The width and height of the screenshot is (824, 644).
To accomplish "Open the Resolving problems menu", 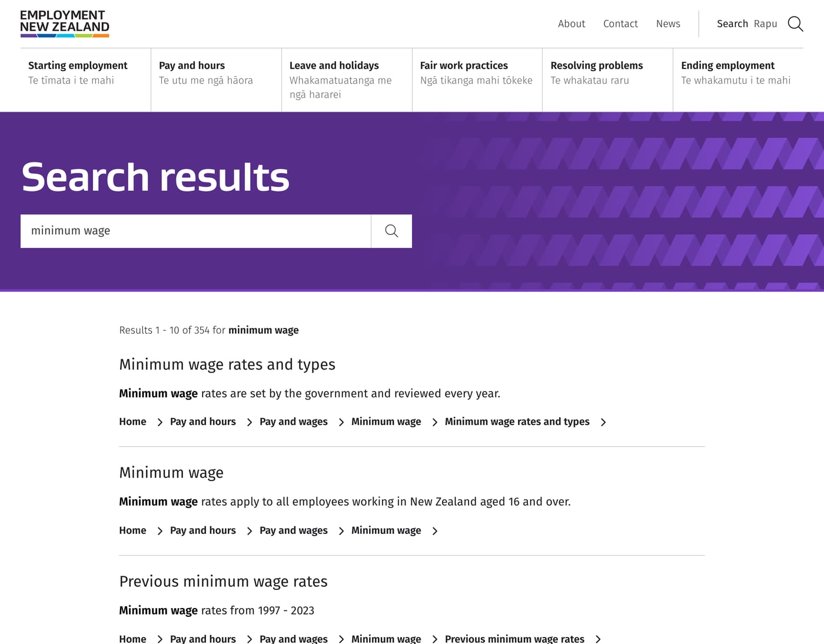I will click(x=607, y=79).
